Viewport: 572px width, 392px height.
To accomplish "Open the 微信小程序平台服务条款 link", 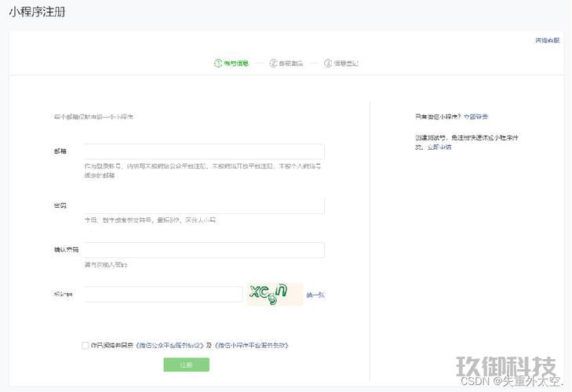I will click(252, 345).
